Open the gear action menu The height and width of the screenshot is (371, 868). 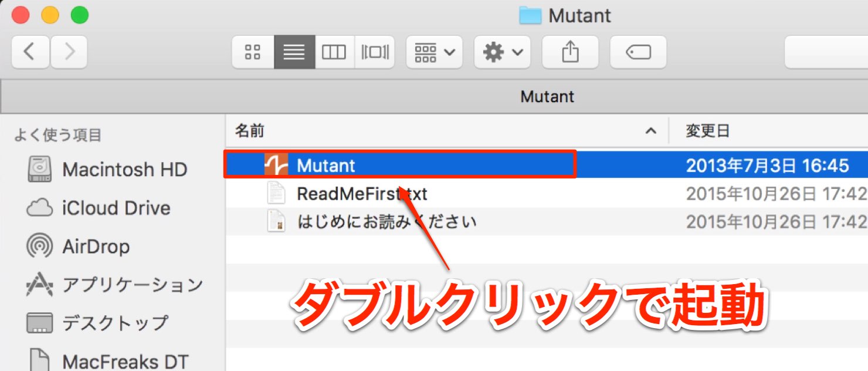click(503, 52)
